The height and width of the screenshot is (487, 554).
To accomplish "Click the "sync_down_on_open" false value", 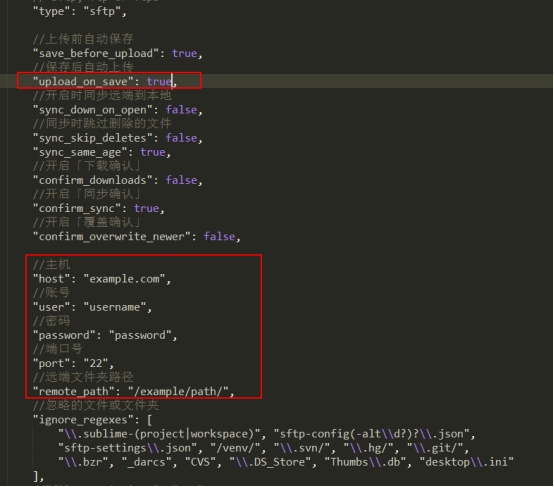I will [181, 110].
